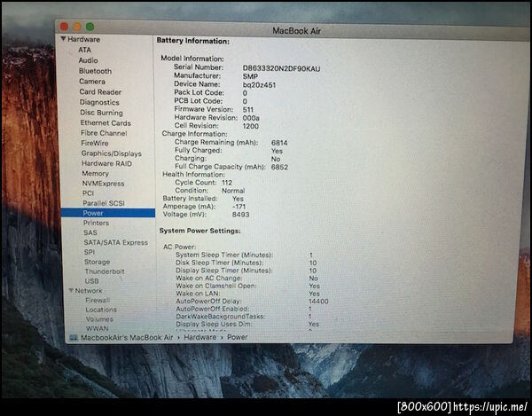Click serial number D8633320N2DF90KAU
The height and width of the screenshot is (416, 532).
pyautogui.click(x=281, y=69)
